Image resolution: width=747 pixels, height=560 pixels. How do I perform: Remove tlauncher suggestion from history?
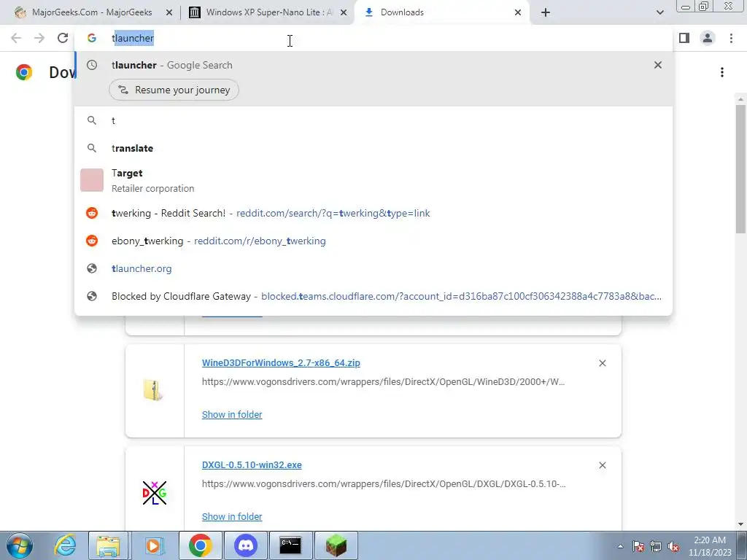(x=658, y=65)
